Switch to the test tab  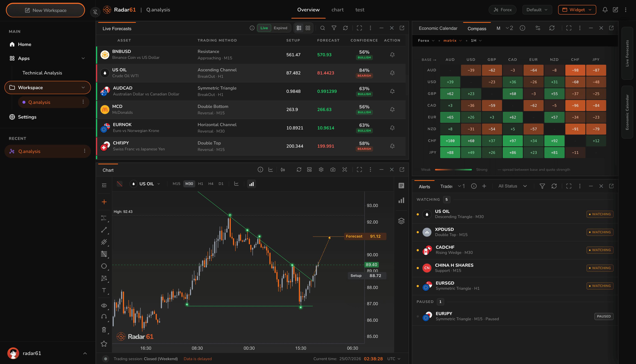pyautogui.click(x=360, y=10)
